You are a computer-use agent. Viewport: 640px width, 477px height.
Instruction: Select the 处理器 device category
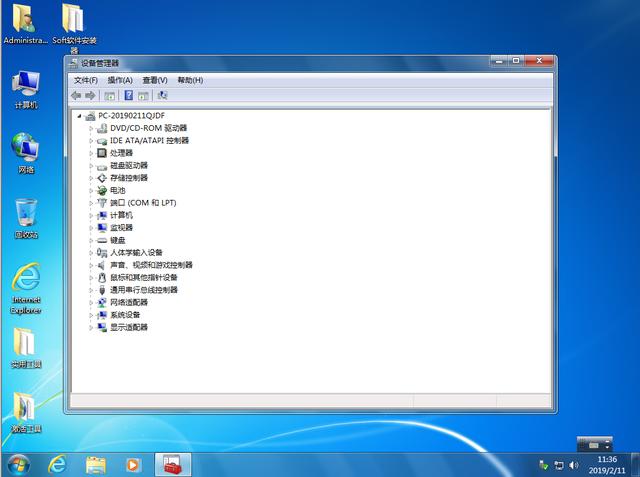tap(121, 153)
